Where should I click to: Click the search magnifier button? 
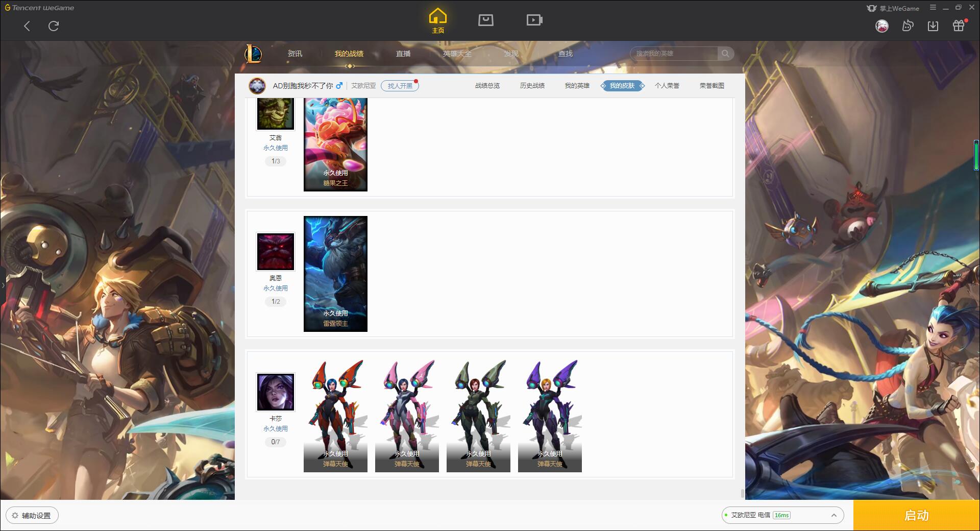click(725, 54)
